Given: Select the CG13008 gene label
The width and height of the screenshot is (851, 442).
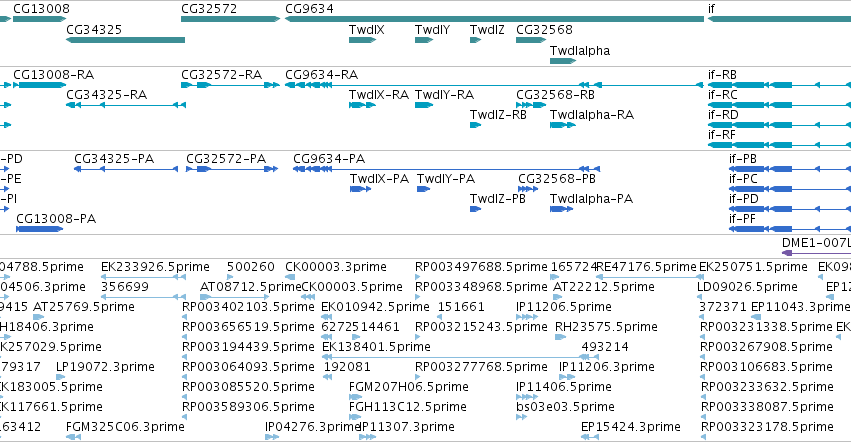Looking at the screenshot, I should pos(41,9).
